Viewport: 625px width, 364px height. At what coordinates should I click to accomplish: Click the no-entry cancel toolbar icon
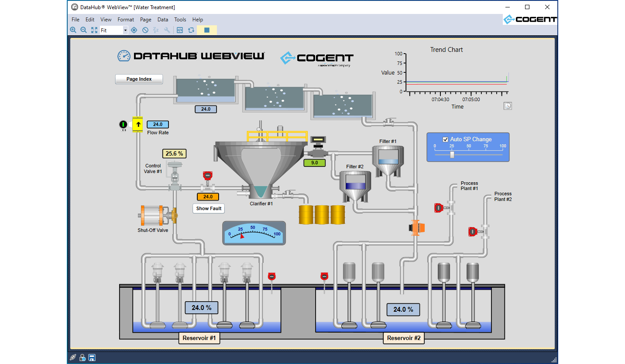point(145,30)
